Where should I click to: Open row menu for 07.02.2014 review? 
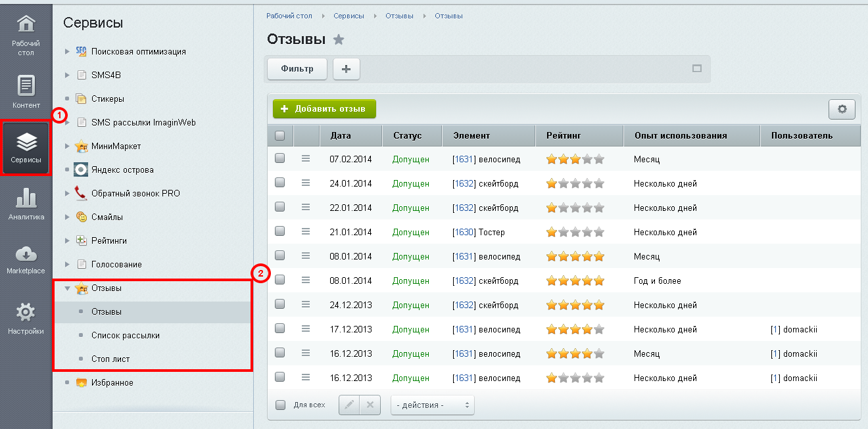(x=305, y=159)
